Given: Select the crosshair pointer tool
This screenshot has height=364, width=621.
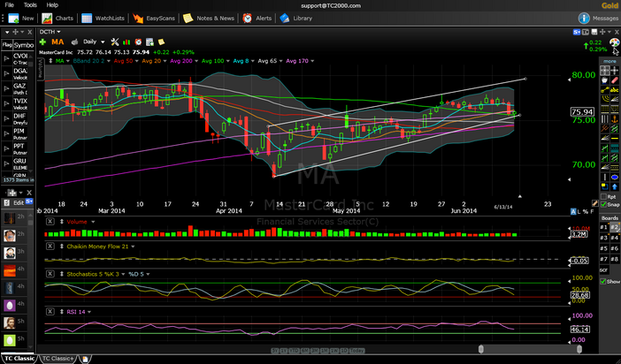Looking at the screenshot, I should coord(615,71).
